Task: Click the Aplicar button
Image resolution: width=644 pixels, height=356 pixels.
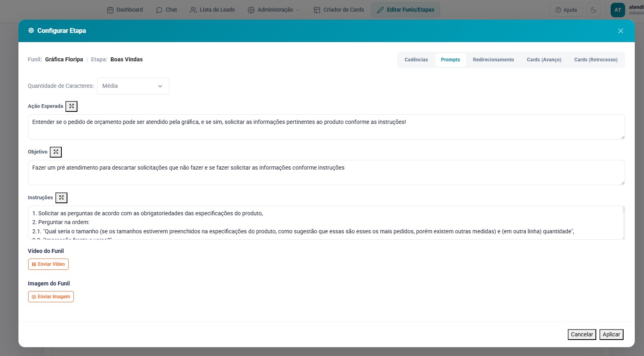Action: (611, 334)
